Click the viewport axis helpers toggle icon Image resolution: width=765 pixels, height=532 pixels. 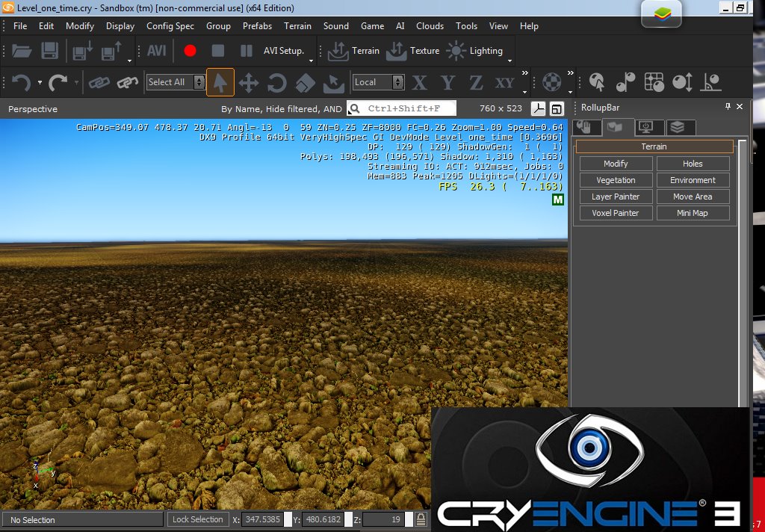538,108
